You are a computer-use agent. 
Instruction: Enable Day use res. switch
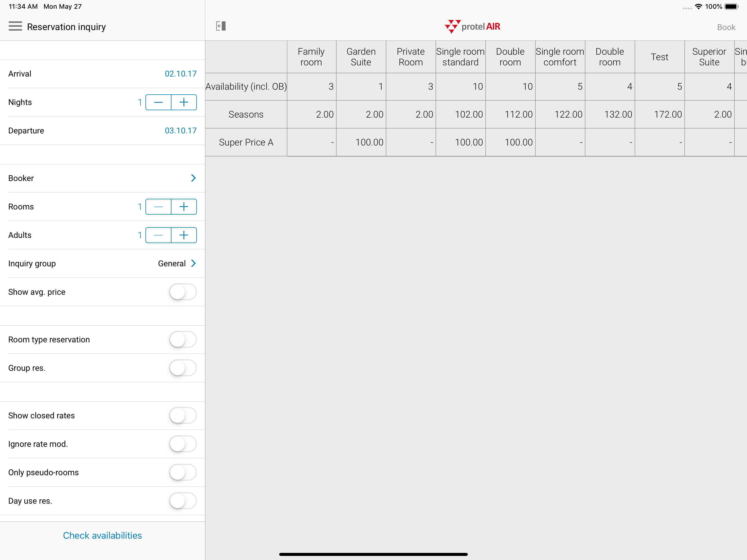183,501
